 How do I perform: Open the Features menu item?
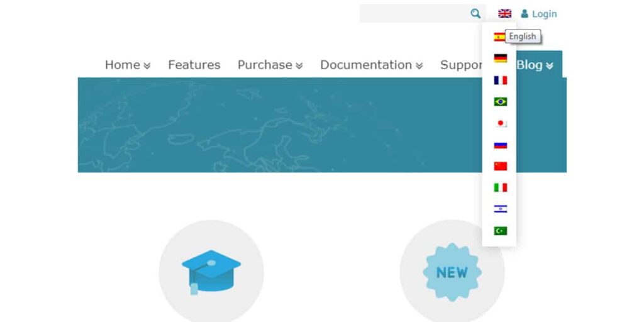pos(194,65)
